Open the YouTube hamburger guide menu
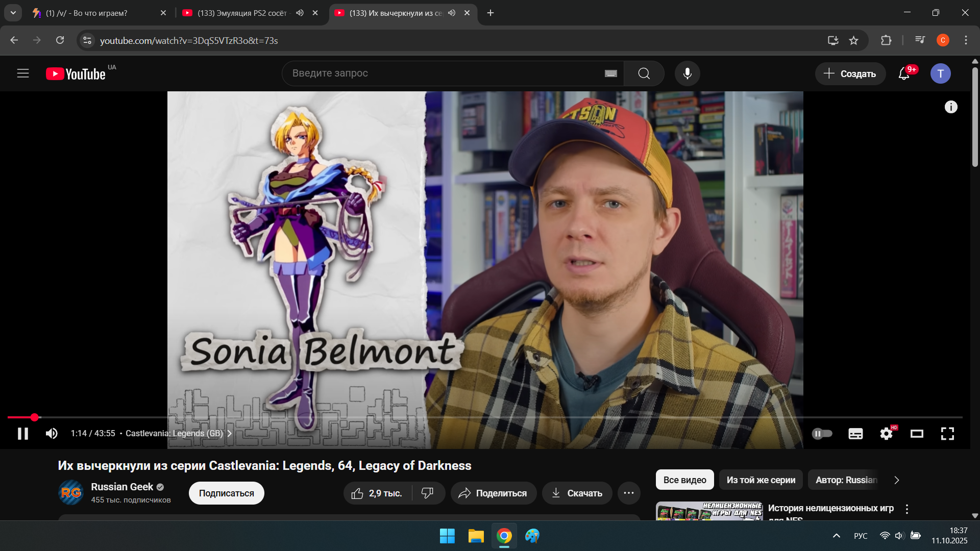 (23, 73)
